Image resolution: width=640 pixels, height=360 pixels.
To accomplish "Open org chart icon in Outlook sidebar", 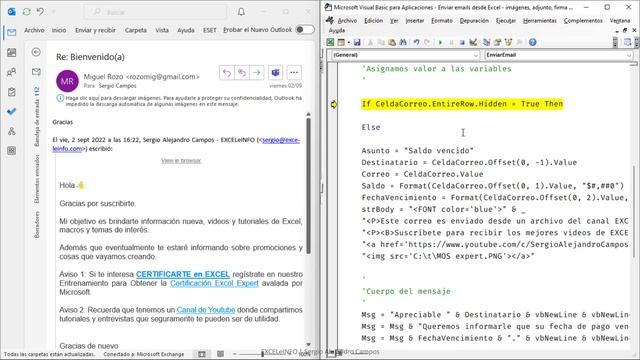I will point(11,131).
